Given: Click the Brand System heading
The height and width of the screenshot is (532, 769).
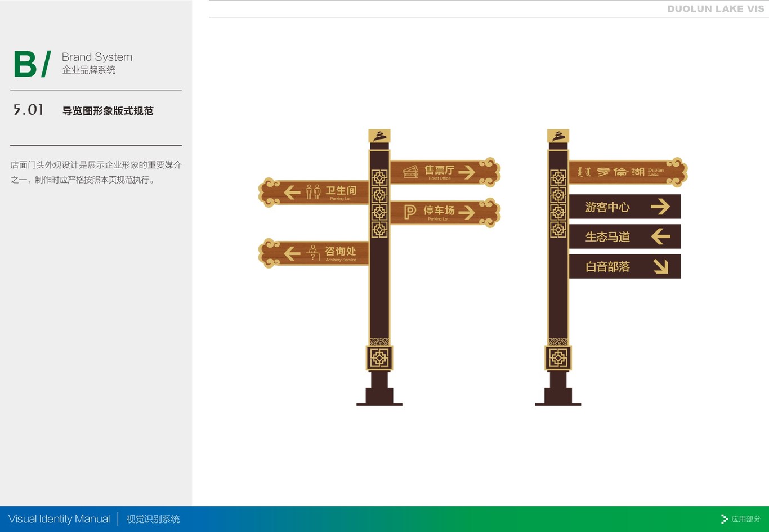Looking at the screenshot, I should click(x=97, y=57).
